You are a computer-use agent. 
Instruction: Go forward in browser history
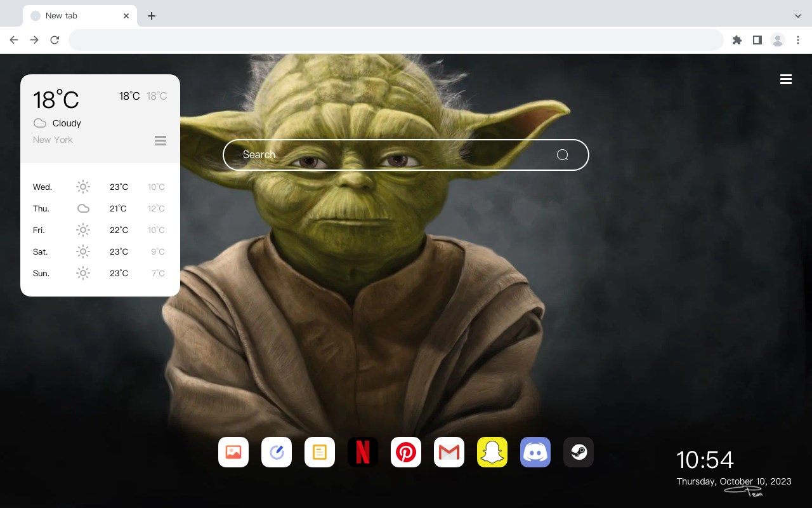point(34,40)
